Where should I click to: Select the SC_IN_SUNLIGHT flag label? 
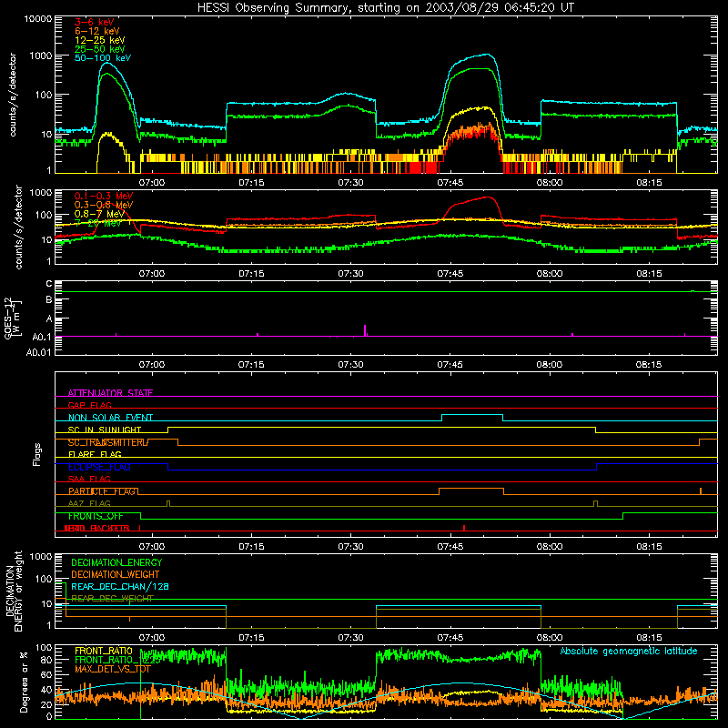point(105,430)
